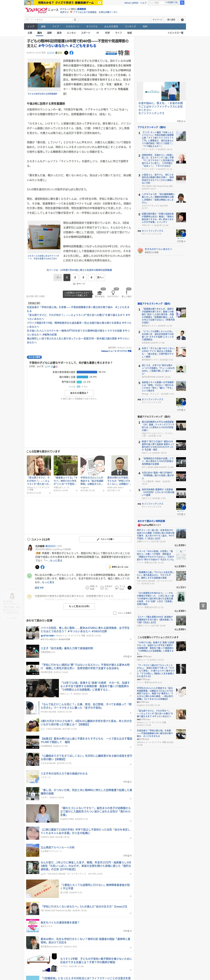Open settings via the gear icon
The height and width of the screenshot is (980, 210).
pyautogui.click(x=182, y=19)
